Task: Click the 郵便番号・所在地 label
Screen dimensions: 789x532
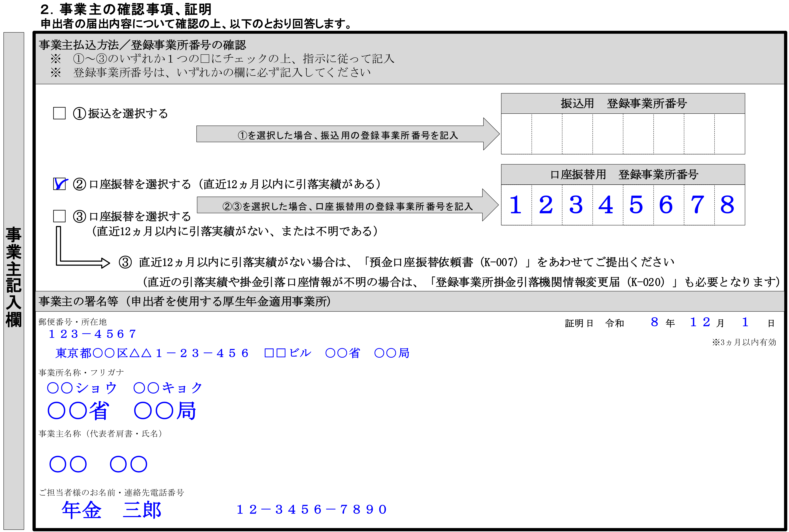Action: (x=73, y=322)
